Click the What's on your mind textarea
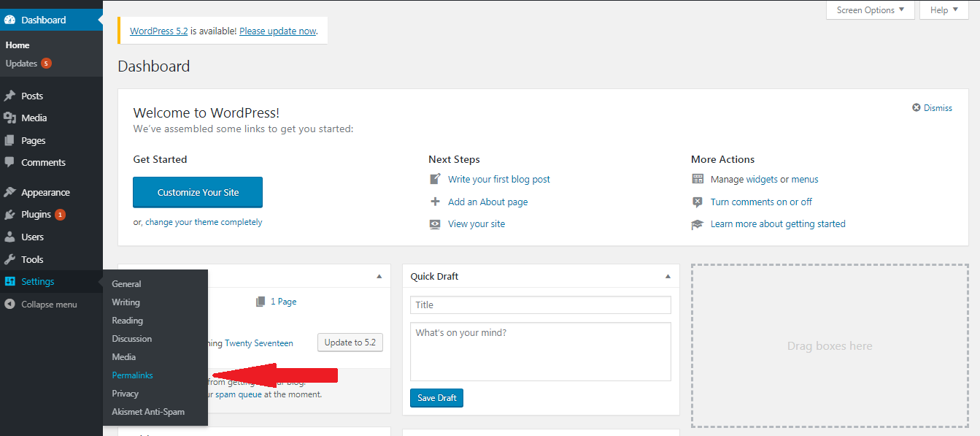Viewport: 980px width, 436px height. (x=541, y=352)
